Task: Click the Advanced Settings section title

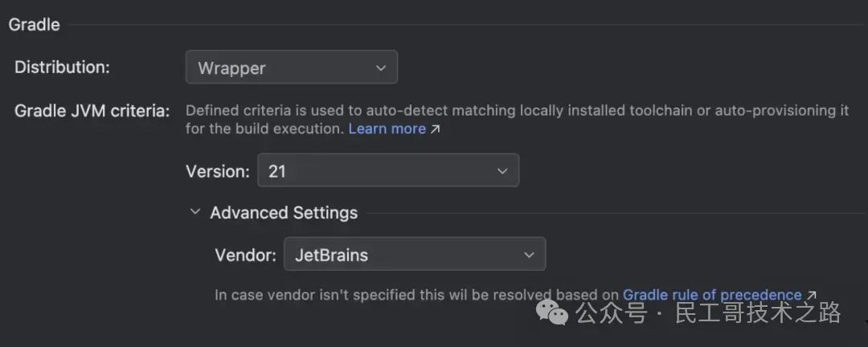Action: click(x=284, y=213)
